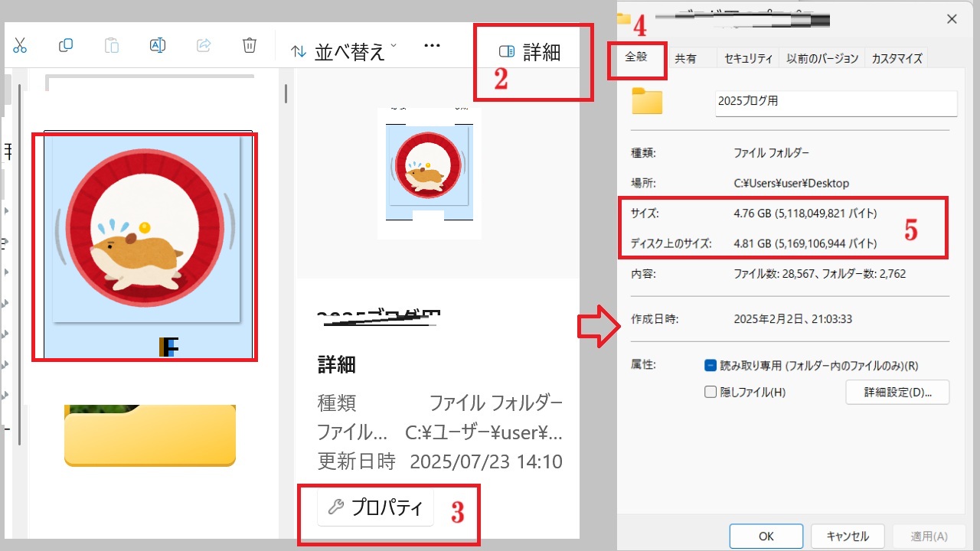The width and height of the screenshot is (980, 551).
Task: Click the Rename icon in toolbar
Action: (158, 46)
